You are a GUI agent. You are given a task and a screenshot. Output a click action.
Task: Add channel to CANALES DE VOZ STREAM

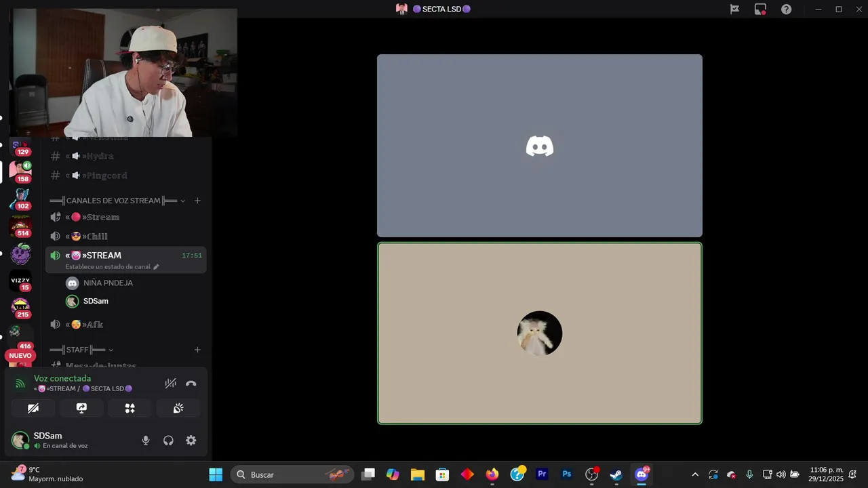197,201
